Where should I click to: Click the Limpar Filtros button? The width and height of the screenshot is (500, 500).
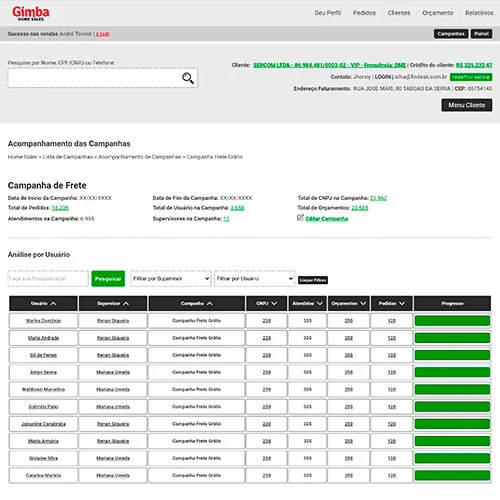click(313, 280)
